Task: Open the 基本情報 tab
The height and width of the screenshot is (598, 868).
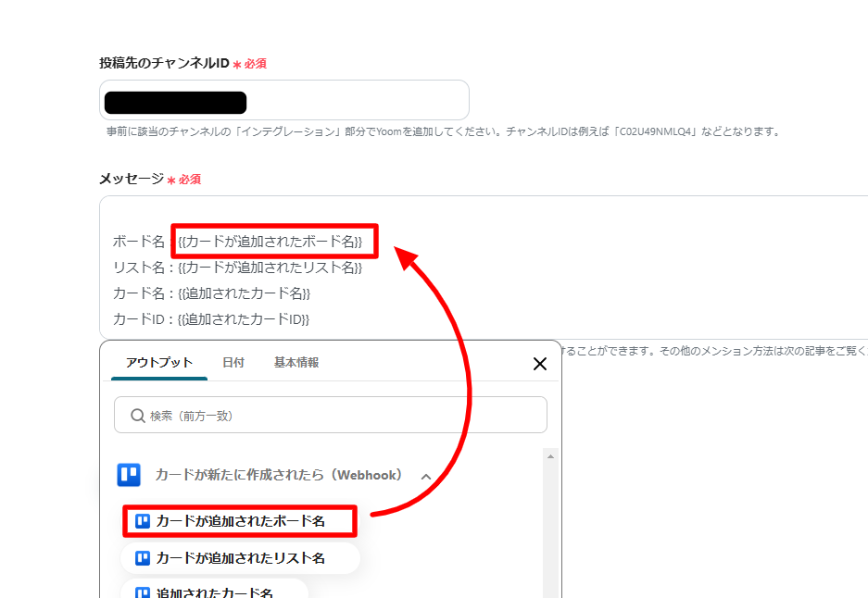Action: click(x=296, y=362)
